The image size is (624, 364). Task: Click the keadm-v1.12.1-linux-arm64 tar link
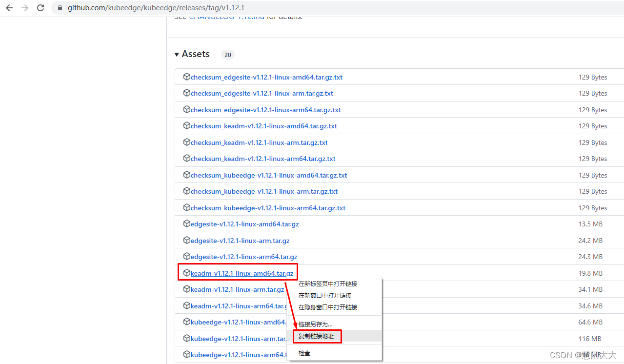[239, 306]
